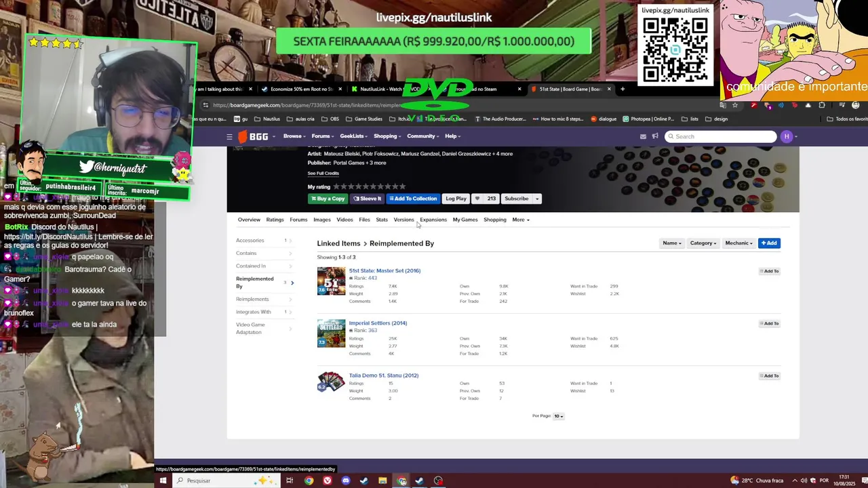This screenshot has width=868, height=488.
Task: Open the 51st State: Master Set (2016) link
Action: (x=384, y=270)
